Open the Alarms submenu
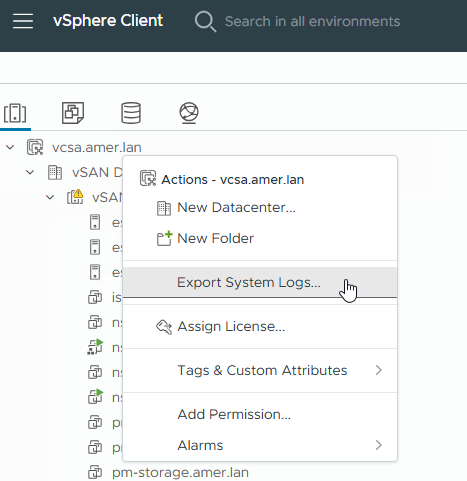This screenshot has width=467, height=481. pyautogui.click(x=260, y=445)
